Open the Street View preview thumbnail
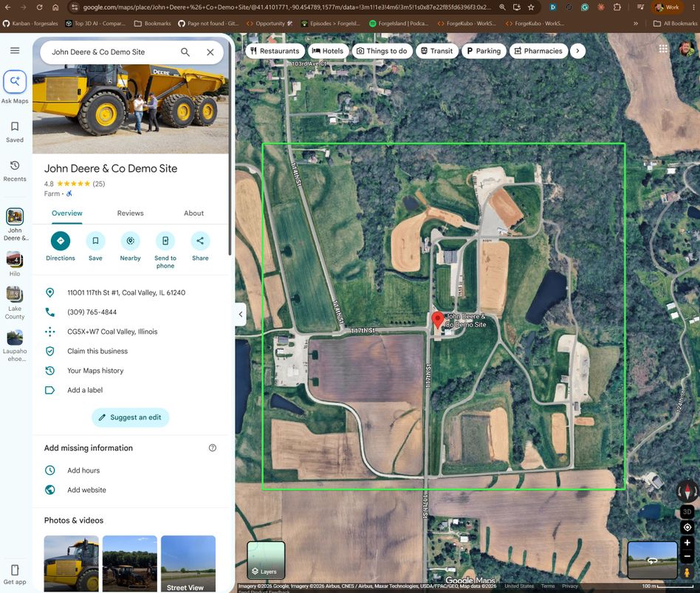 (652, 561)
